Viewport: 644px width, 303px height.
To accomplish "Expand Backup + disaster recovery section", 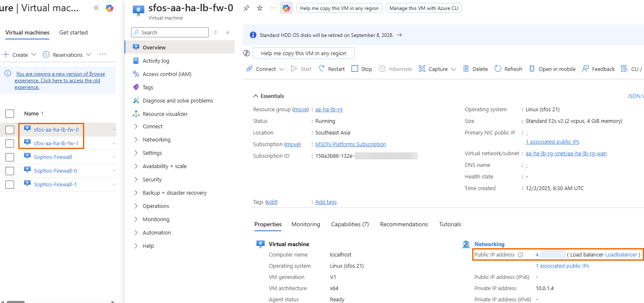I will coord(174,193).
